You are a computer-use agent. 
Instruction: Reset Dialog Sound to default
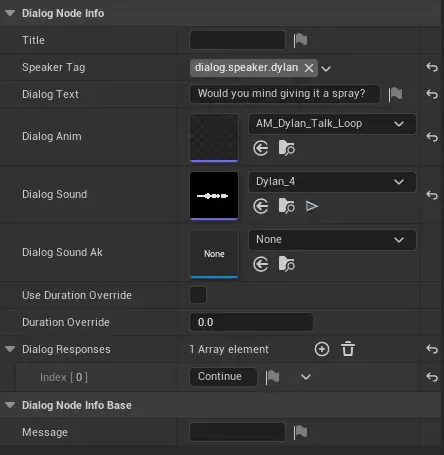pos(432,195)
